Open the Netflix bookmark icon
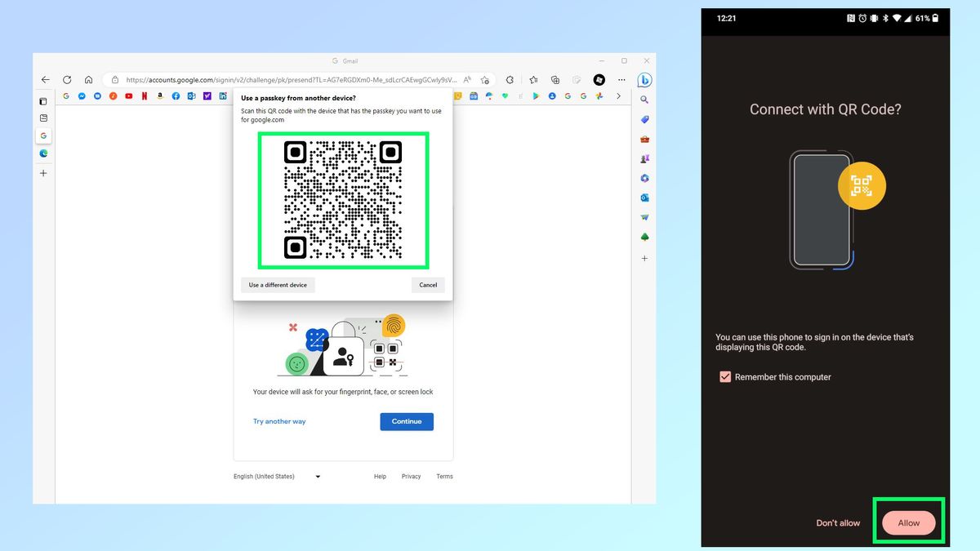This screenshot has width=980, height=551. point(145,96)
